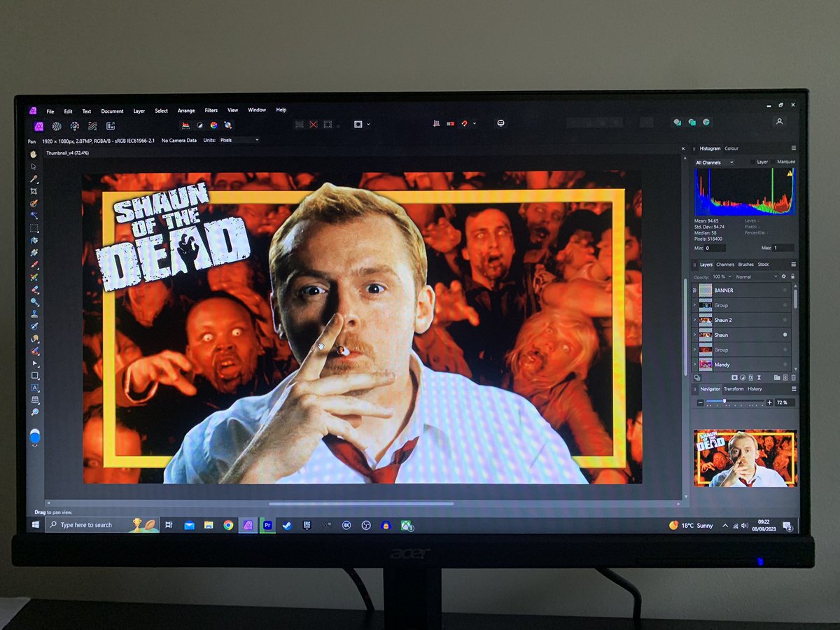Expand the Shaun layer

click(x=694, y=335)
